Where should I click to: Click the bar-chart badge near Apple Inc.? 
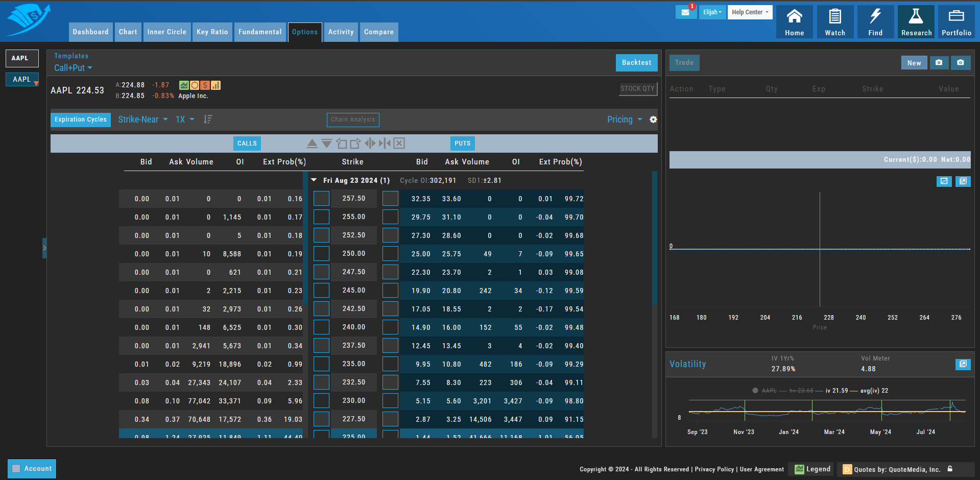click(x=216, y=85)
